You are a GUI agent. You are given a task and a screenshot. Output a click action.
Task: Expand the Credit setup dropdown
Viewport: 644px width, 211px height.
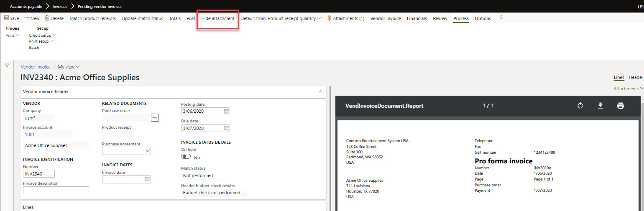pos(43,36)
